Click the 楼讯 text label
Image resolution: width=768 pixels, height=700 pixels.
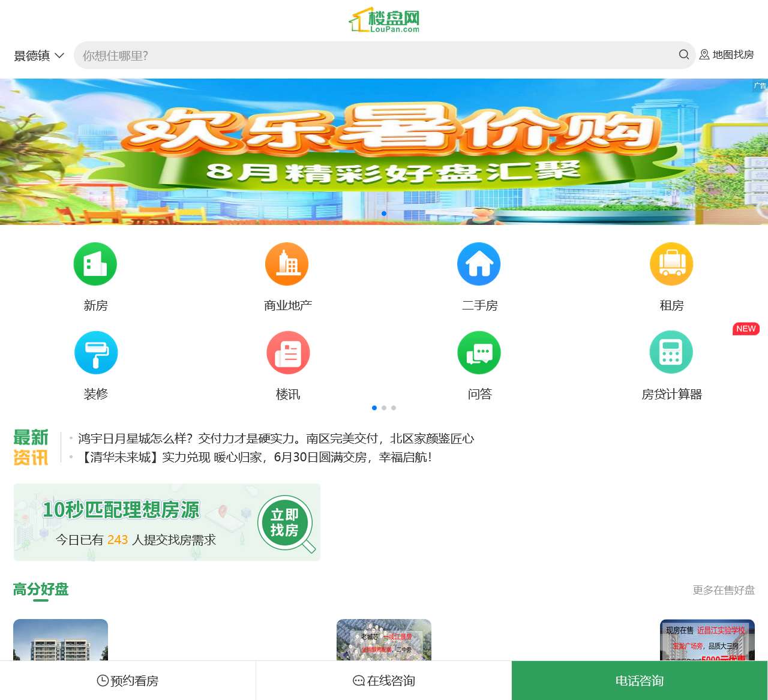288,394
